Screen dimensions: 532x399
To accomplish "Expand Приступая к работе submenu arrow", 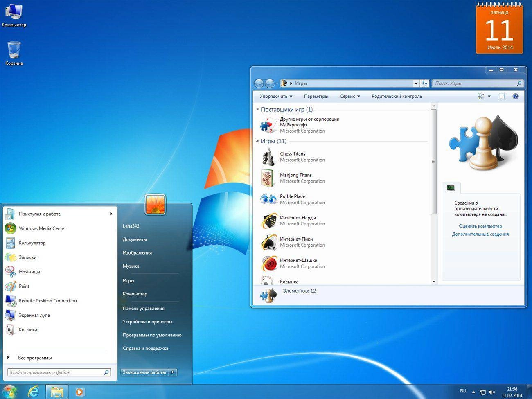I will click(x=111, y=214).
